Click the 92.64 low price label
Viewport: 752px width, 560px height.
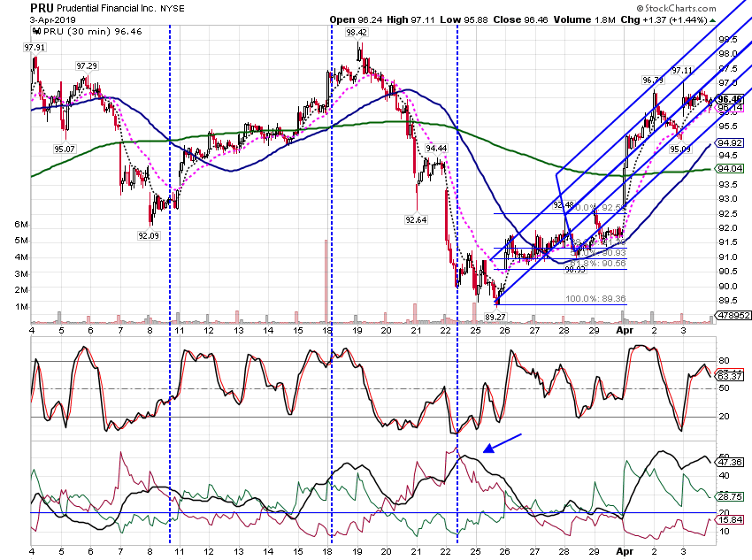416,220
